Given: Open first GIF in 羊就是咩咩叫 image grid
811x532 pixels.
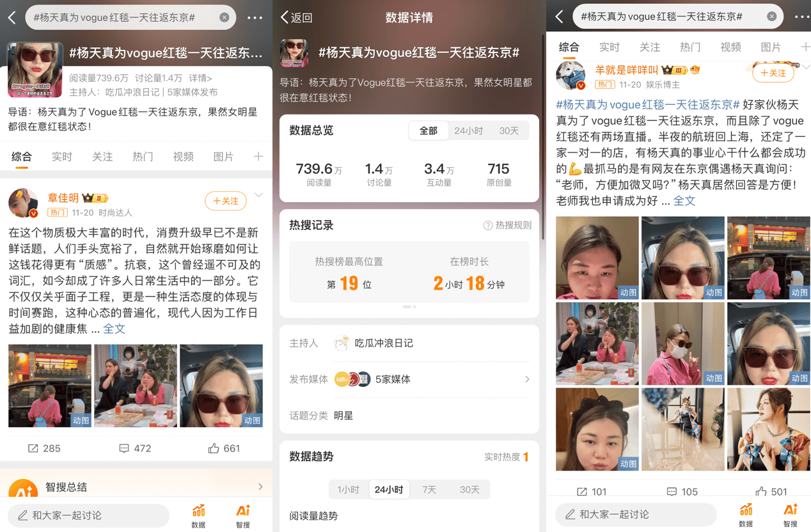Looking at the screenshot, I should (597, 258).
